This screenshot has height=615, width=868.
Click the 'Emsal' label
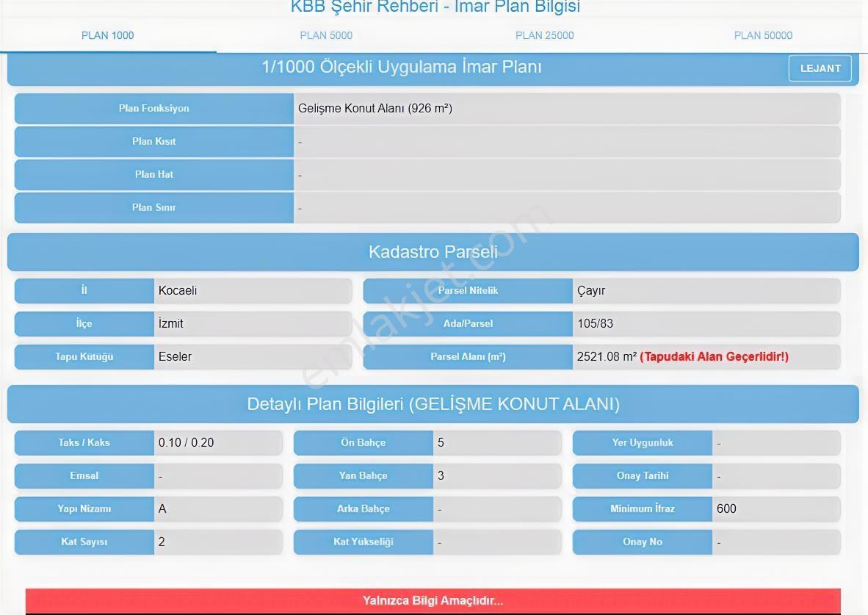tap(84, 476)
